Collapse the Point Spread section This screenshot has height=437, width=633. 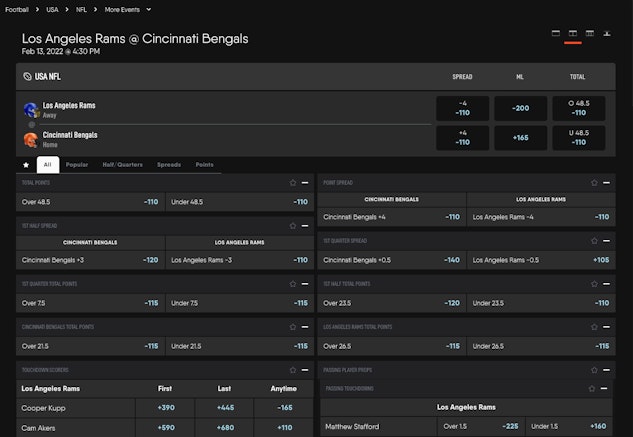[x=606, y=183]
